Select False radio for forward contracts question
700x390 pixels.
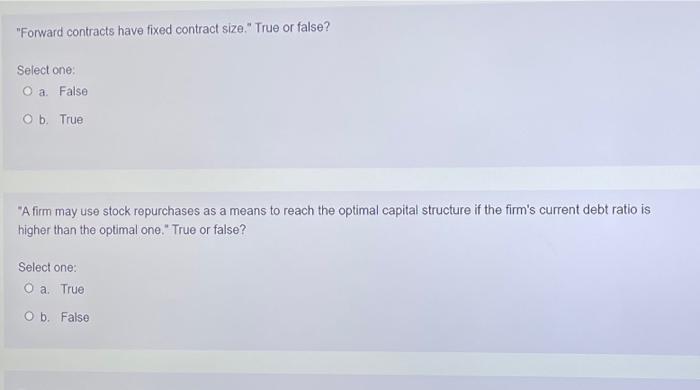(28, 91)
